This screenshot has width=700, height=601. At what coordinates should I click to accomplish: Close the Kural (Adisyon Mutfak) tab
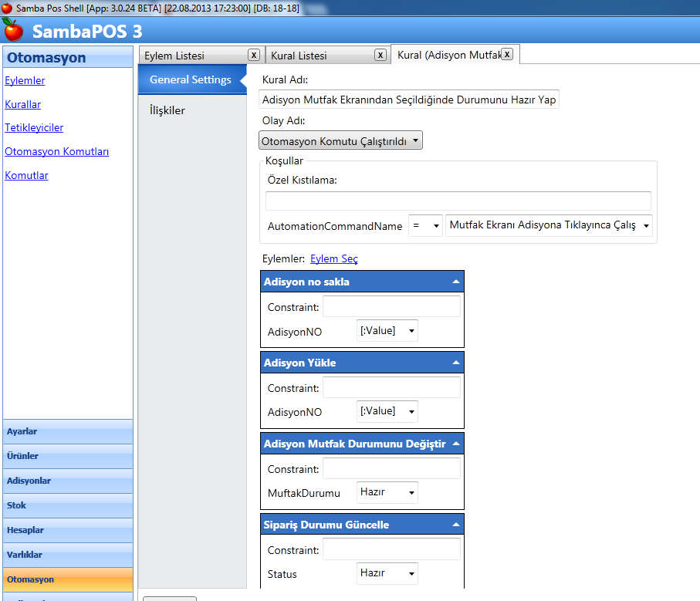(x=507, y=54)
